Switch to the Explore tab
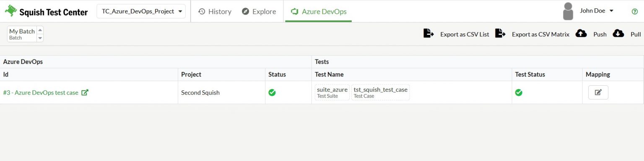 click(259, 11)
